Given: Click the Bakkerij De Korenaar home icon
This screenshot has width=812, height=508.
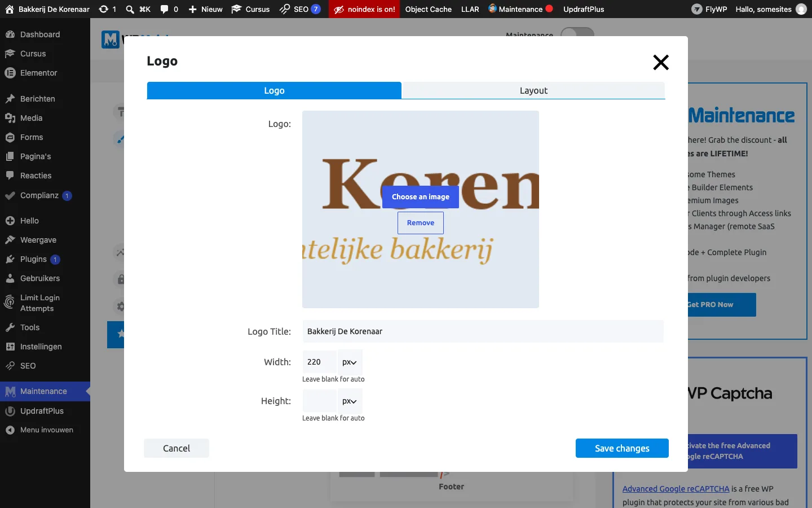Looking at the screenshot, I should (10, 9).
